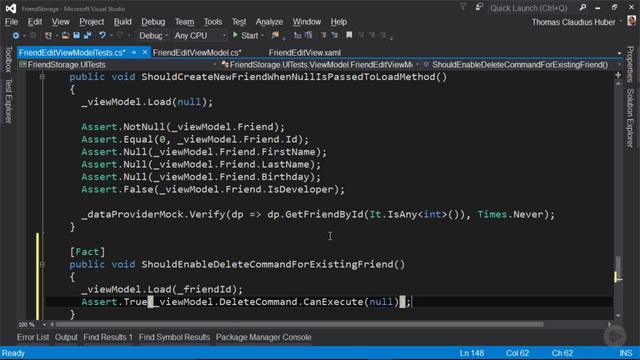This screenshot has width=640, height=360.
Task: Expand the Solution Explorer side panel
Action: (630, 118)
